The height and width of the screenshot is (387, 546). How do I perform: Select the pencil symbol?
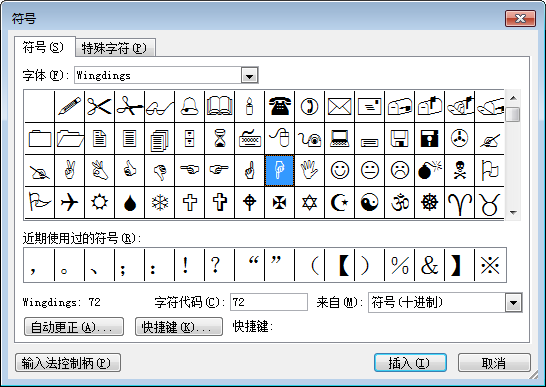pos(70,106)
